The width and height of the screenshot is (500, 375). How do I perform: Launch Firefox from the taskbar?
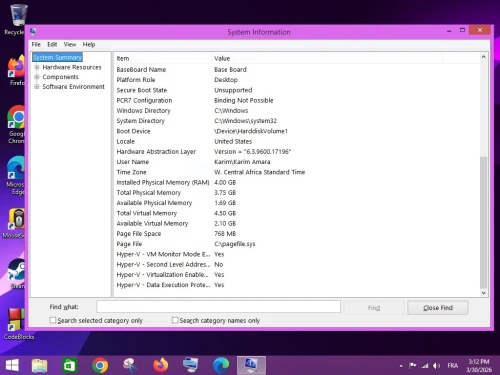coord(161,365)
